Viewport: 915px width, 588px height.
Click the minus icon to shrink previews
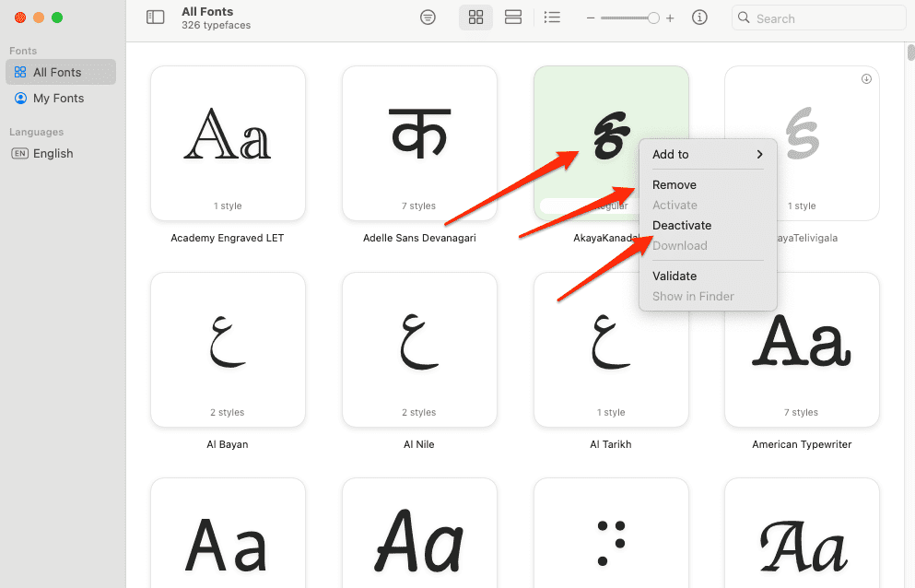591,18
